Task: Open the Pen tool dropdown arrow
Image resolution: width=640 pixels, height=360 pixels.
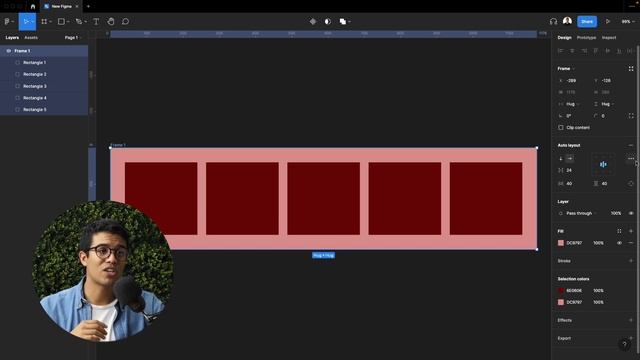Action: [85, 22]
